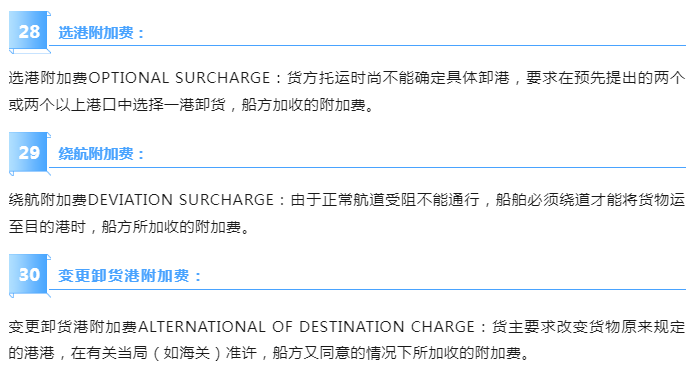Click the text DEVIATION SURCHARGE
Screen dimensions: 699x378
click(x=181, y=200)
